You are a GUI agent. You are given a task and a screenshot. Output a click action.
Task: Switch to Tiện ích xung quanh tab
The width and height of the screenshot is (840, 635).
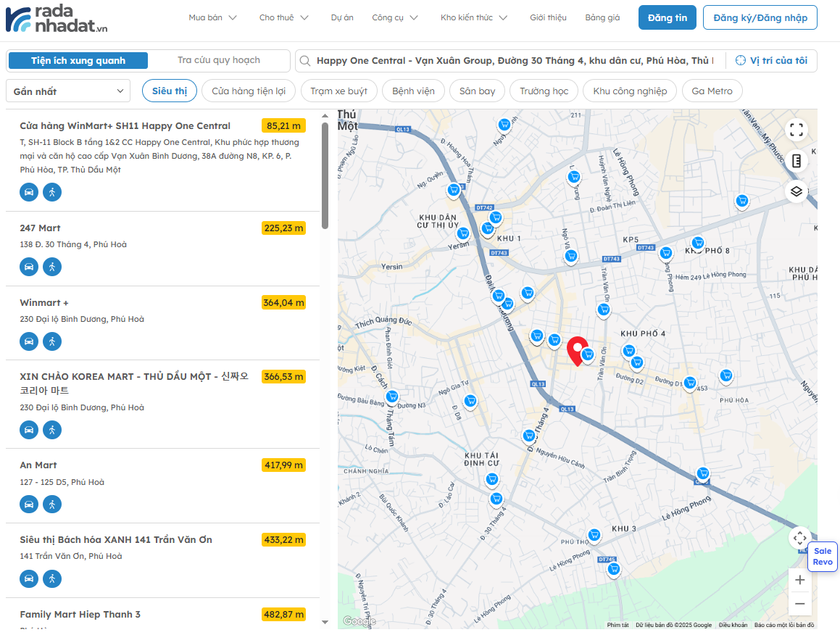pos(78,61)
